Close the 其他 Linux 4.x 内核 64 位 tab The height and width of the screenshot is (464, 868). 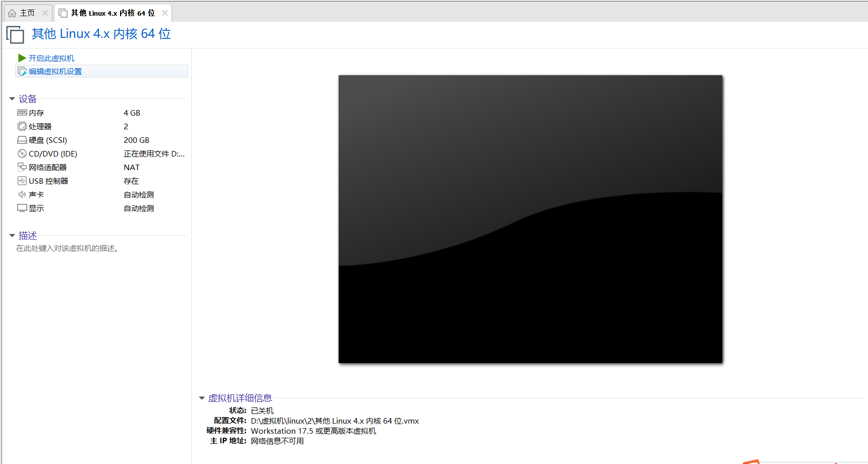[x=165, y=13]
